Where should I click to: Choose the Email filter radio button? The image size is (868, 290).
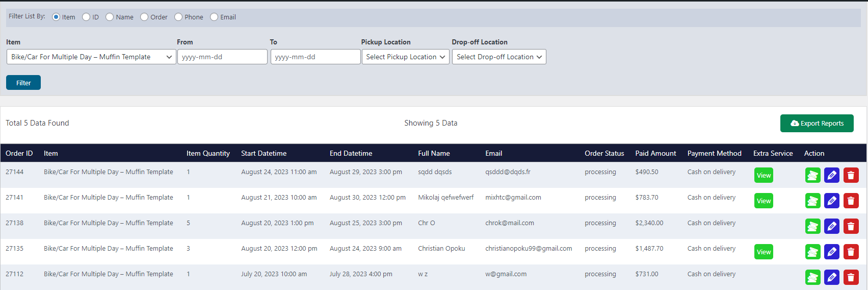pyautogui.click(x=214, y=17)
